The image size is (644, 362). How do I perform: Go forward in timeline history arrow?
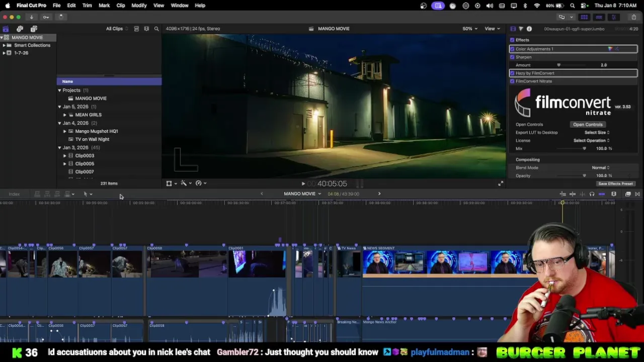379,194
